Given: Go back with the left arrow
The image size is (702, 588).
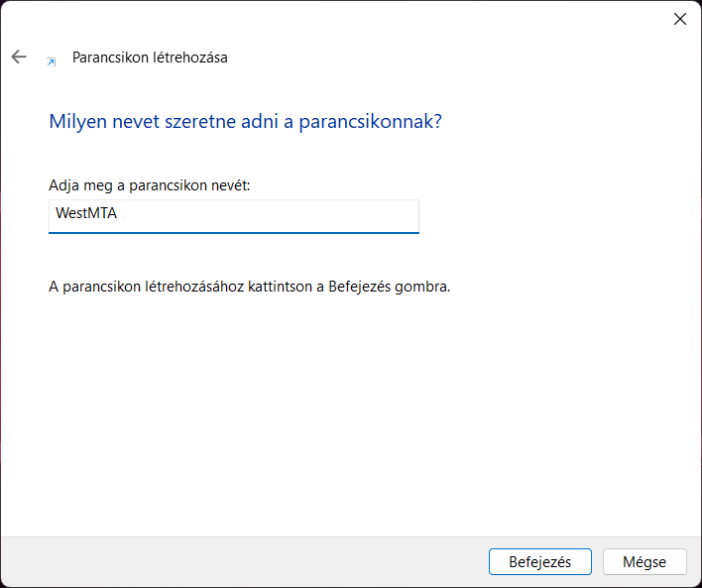Looking at the screenshot, I should [19, 57].
